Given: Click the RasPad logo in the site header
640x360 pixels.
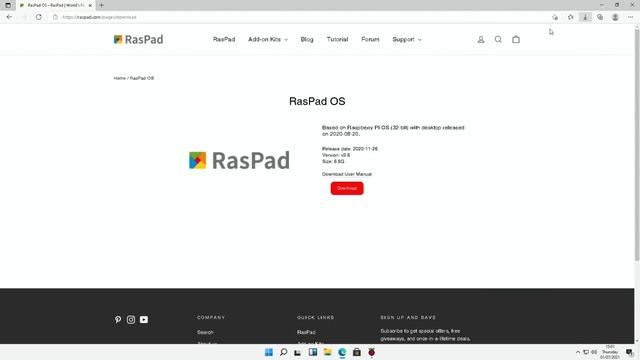Looking at the screenshot, I should [138, 39].
